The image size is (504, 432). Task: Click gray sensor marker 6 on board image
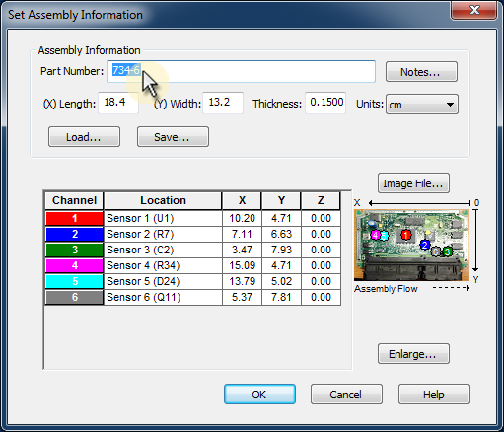point(435,252)
